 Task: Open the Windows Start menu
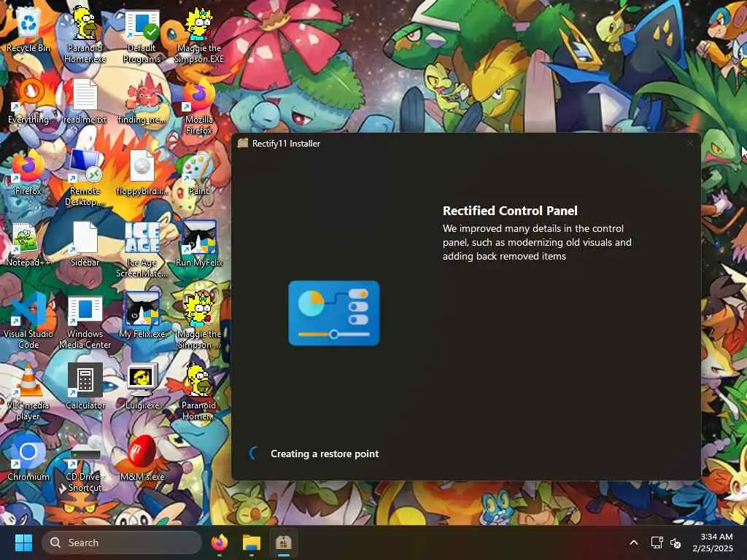23,542
